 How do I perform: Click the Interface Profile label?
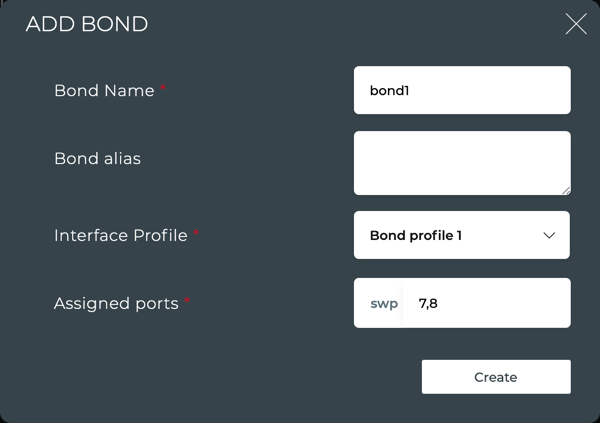click(x=120, y=236)
